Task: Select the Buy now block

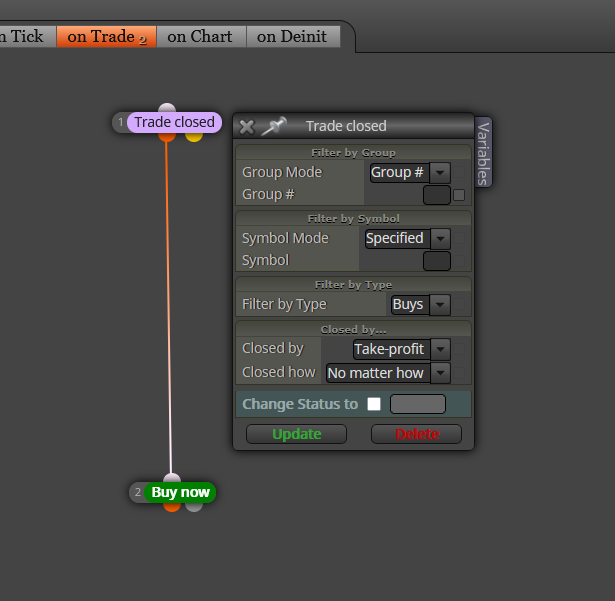Action: click(180, 492)
